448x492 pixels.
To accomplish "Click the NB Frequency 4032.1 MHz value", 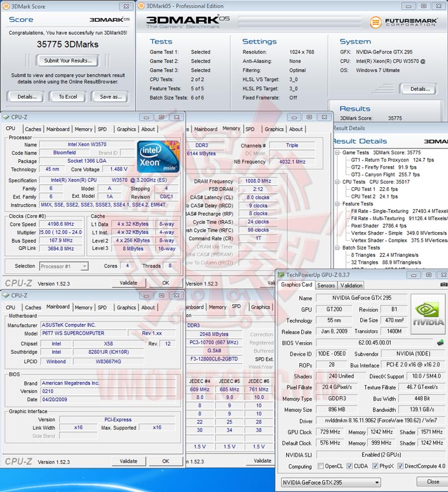I will [292, 162].
